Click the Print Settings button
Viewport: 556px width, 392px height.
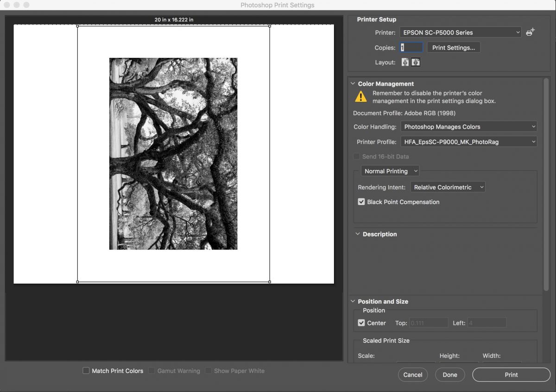click(453, 47)
